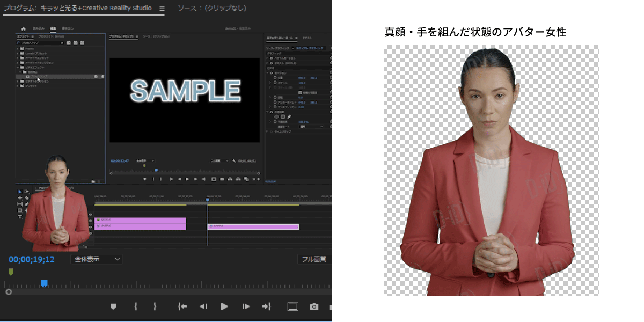The width and height of the screenshot is (644, 322).
Task: Step back one frame
Action: (x=203, y=306)
